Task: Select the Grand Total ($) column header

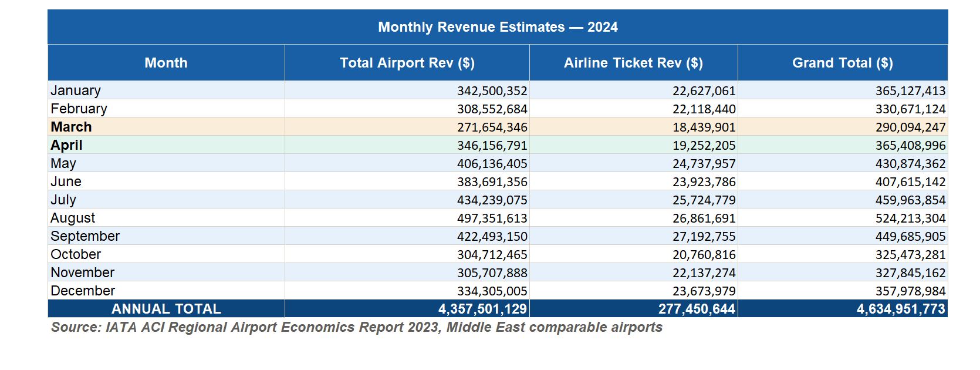Action: click(x=842, y=63)
